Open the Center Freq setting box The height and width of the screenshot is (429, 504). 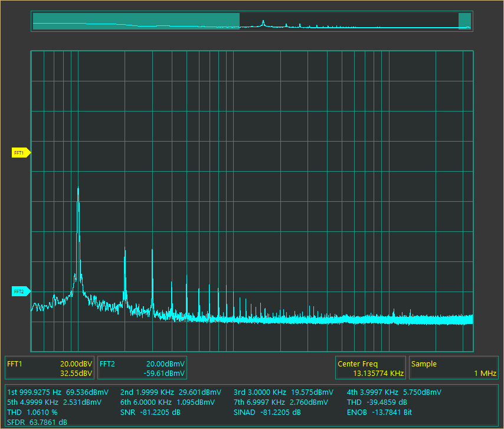coord(370,368)
